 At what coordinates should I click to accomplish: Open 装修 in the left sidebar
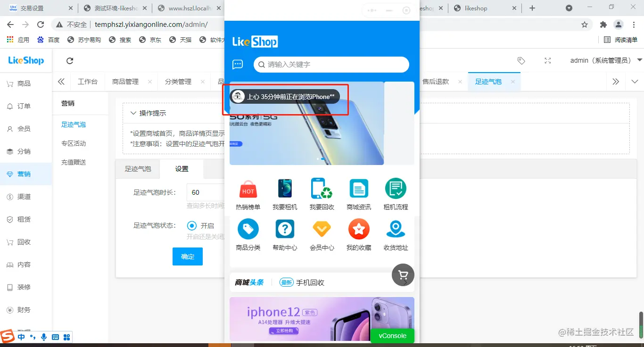26,287
